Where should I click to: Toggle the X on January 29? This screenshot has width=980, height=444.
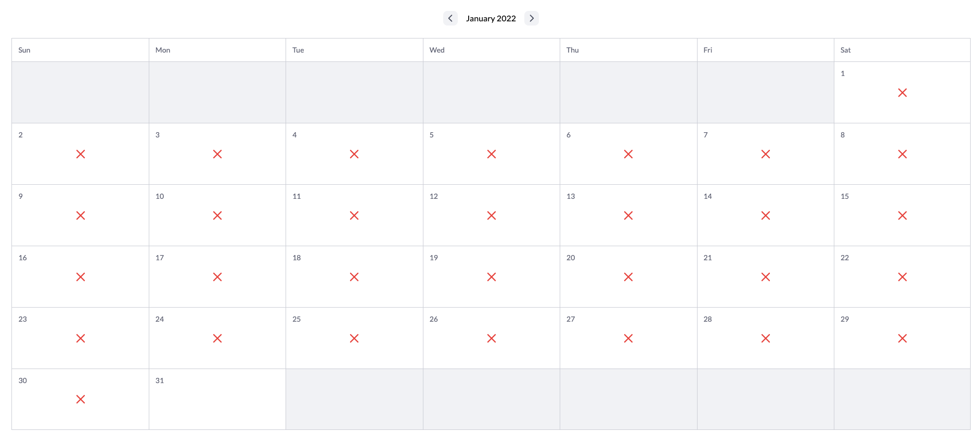[x=902, y=338]
